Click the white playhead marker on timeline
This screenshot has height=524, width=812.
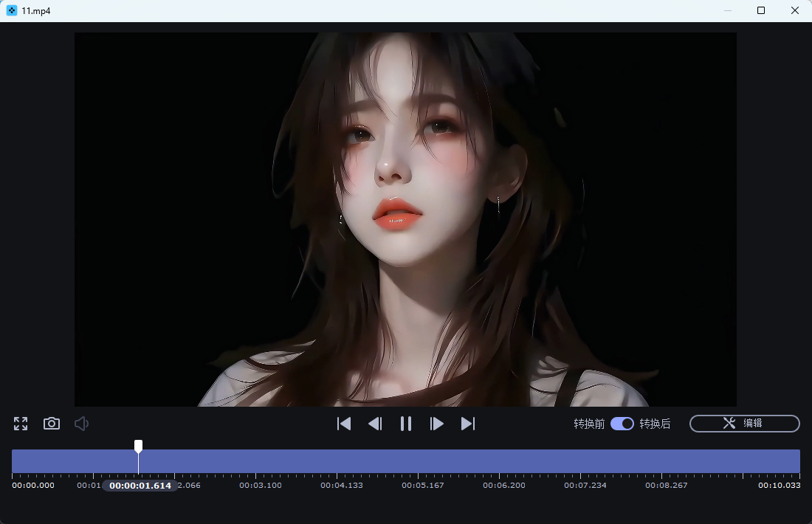138,446
